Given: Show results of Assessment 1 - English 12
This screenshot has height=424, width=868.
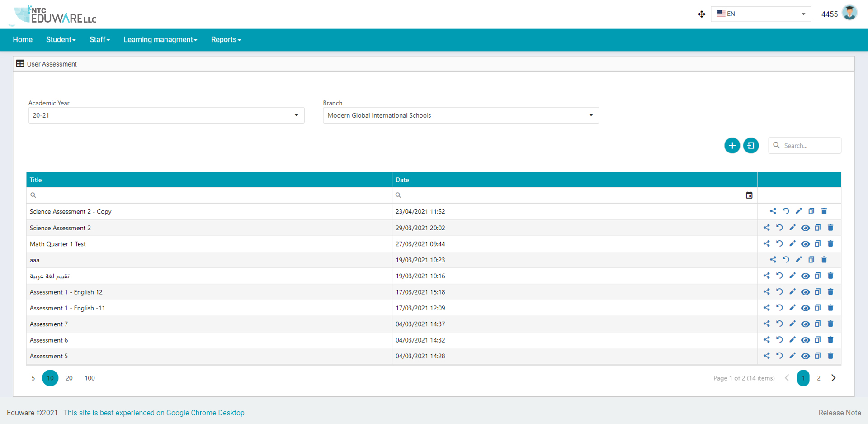Looking at the screenshot, I should 805,292.
